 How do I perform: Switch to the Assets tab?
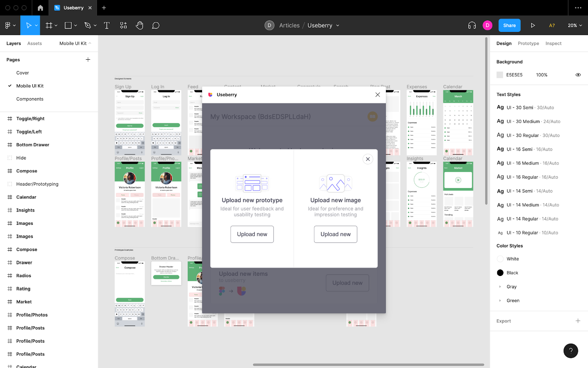click(35, 43)
